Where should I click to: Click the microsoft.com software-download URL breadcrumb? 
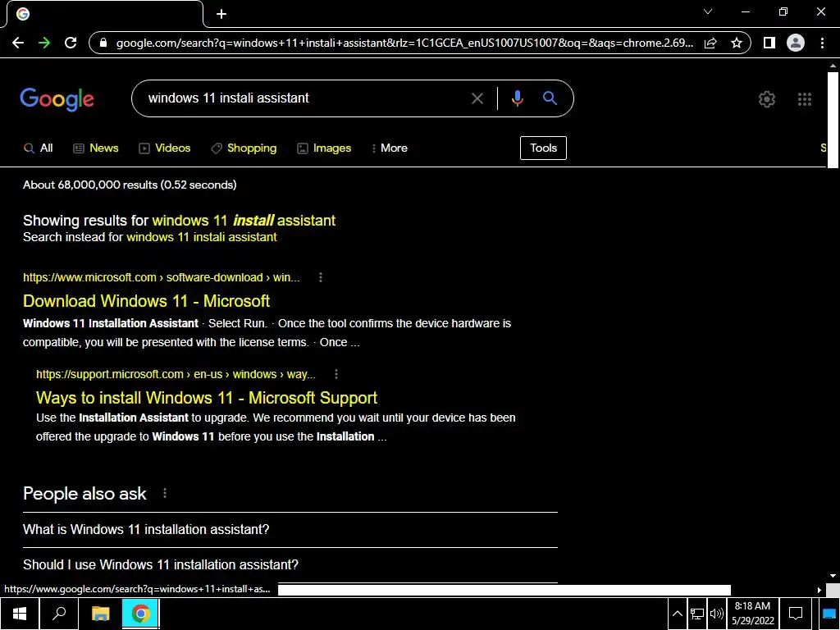pyautogui.click(x=162, y=277)
